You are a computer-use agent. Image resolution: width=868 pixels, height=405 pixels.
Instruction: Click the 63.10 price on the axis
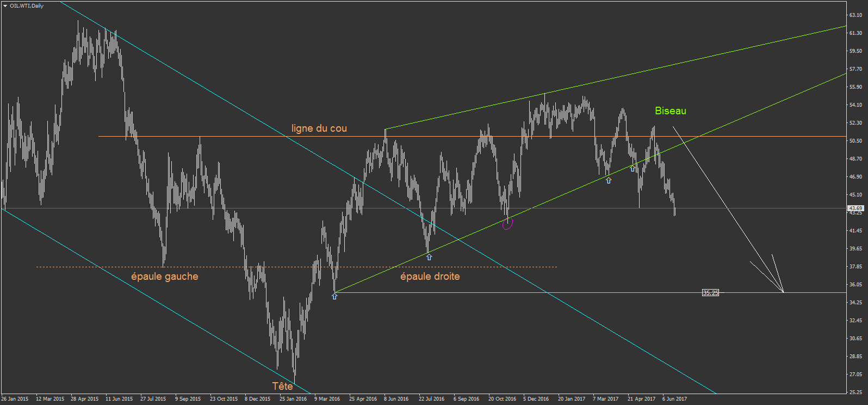(855, 15)
